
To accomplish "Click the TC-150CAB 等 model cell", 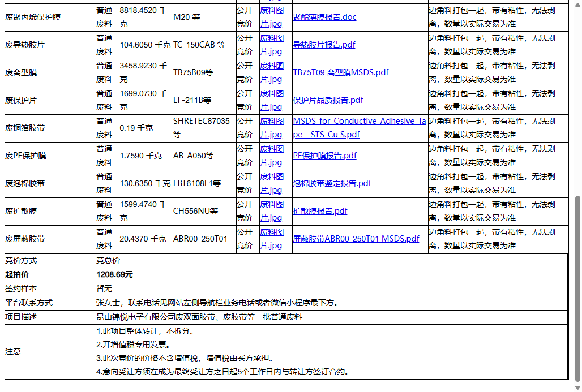I will point(204,45).
